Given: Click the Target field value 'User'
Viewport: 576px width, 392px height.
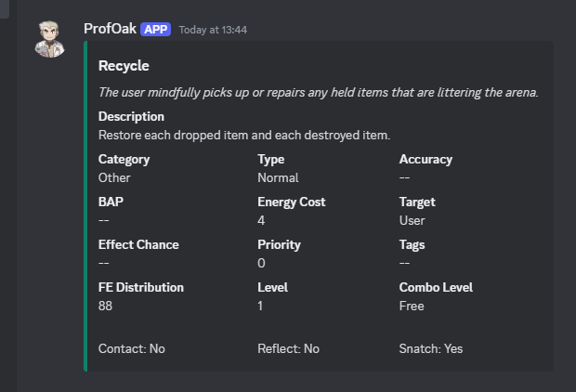Looking at the screenshot, I should click(412, 220).
